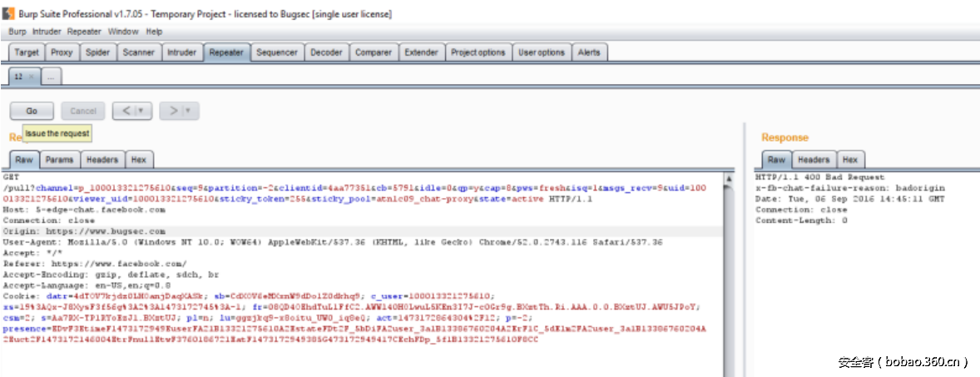Select the request Hex tab
Screen dimensions: 980x377
[x=139, y=160]
